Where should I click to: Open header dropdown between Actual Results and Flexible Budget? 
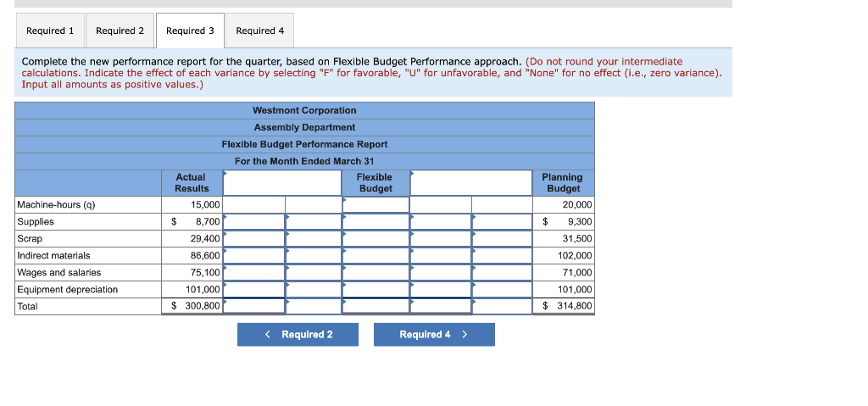pyautogui.click(x=282, y=183)
